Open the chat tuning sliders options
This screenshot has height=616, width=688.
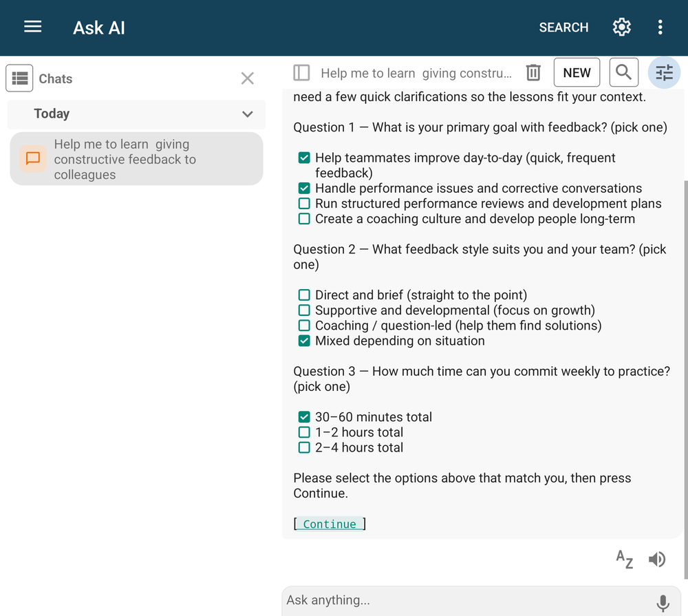click(664, 72)
